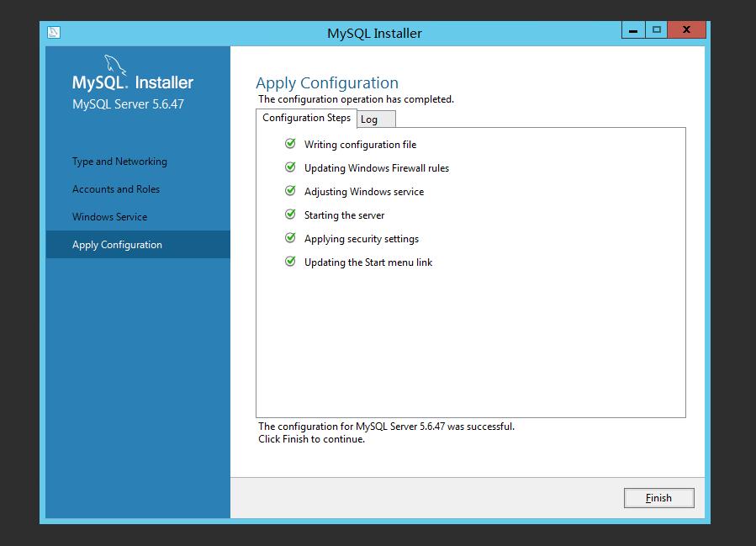Image resolution: width=756 pixels, height=546 pixels.
Task: Click the 'Apply Configuration' page heading
Action: pos(327,83)
